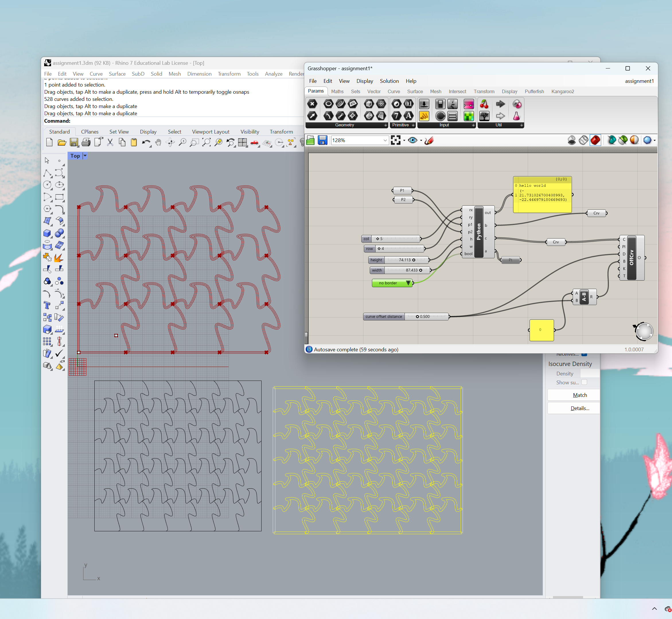
Task: Open the Grasshopper zoom level dropdown showing 128%
Action: pos(385,140)
